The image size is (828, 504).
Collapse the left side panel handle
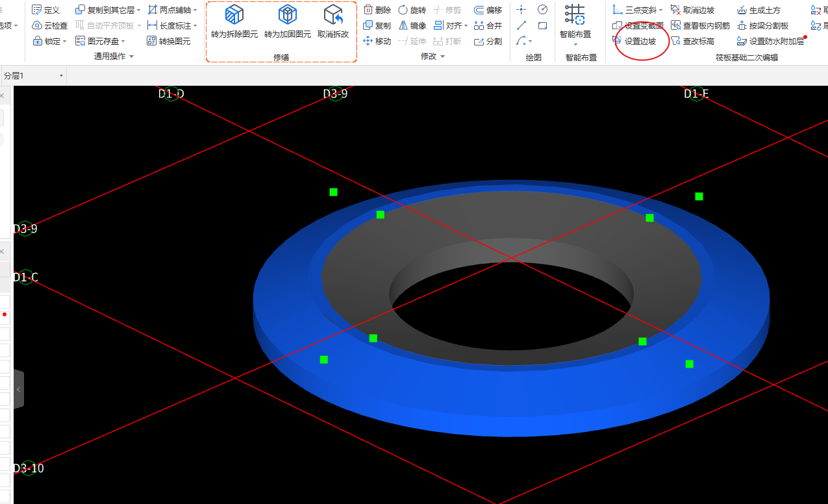(19, 389)
